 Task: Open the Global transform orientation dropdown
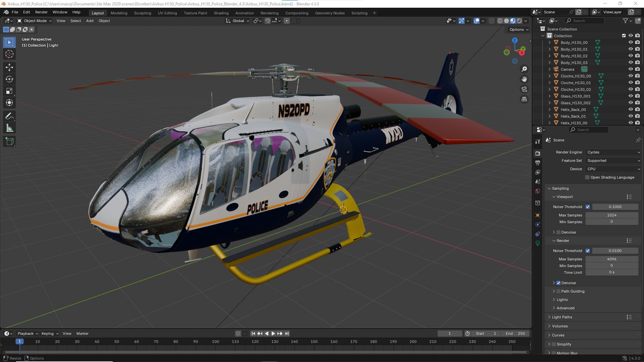pos(237,21)
